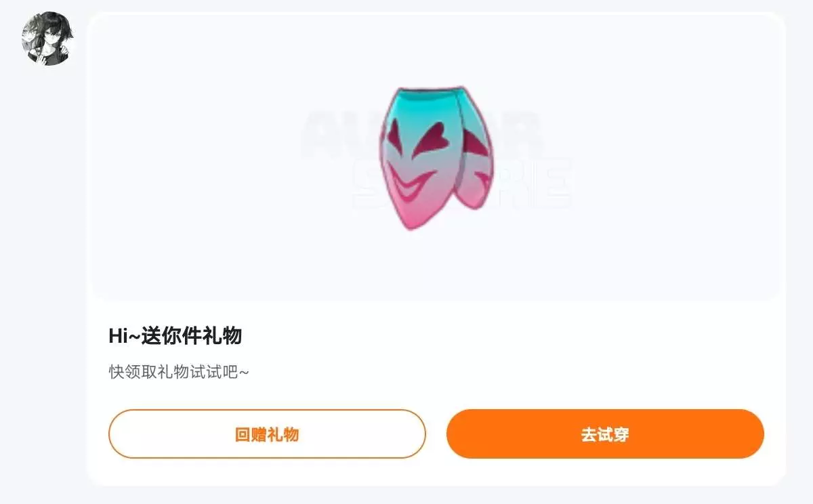Tap the pink pointed chin of the mask

click(x=411, y=217)
